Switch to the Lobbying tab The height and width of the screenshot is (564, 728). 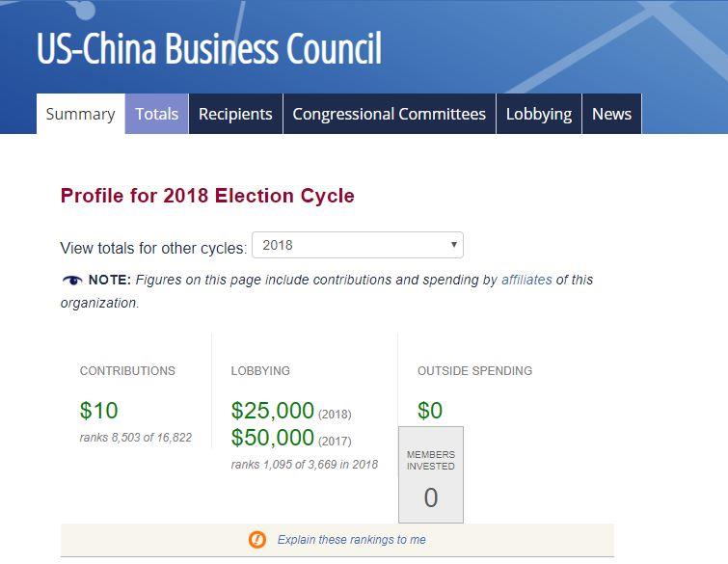(x=539, y=114)
